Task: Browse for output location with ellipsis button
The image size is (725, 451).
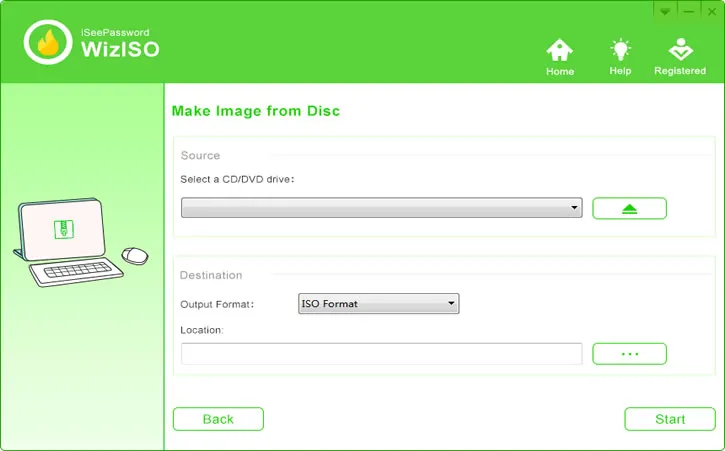Action: pos(629,354)
